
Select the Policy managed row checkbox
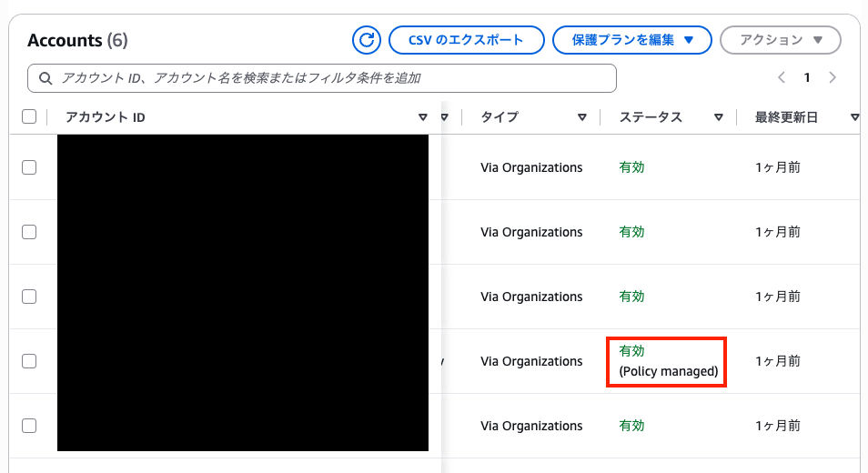pos(29,361)
